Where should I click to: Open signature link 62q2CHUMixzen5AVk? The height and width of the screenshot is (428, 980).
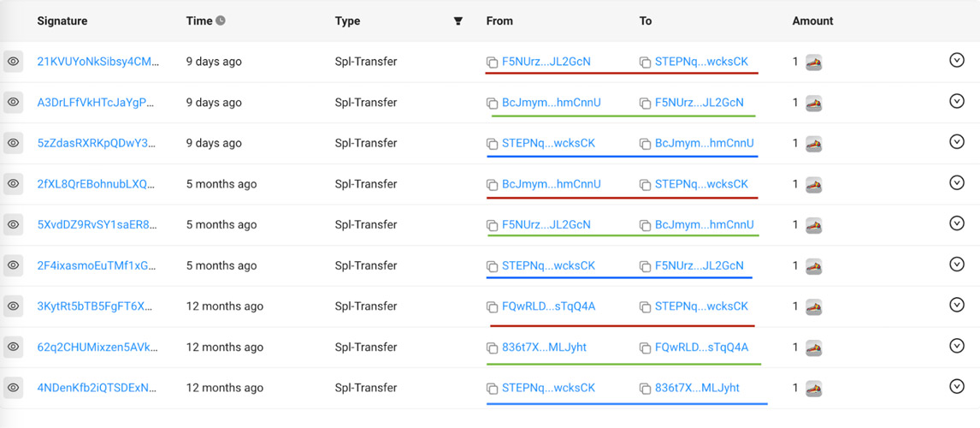coord(98,347)
